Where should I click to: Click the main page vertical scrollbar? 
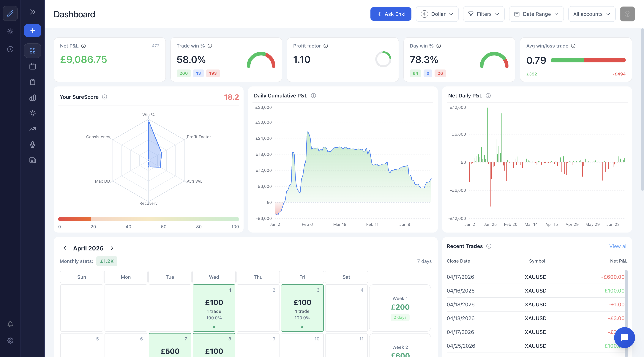tap(642, 110)
